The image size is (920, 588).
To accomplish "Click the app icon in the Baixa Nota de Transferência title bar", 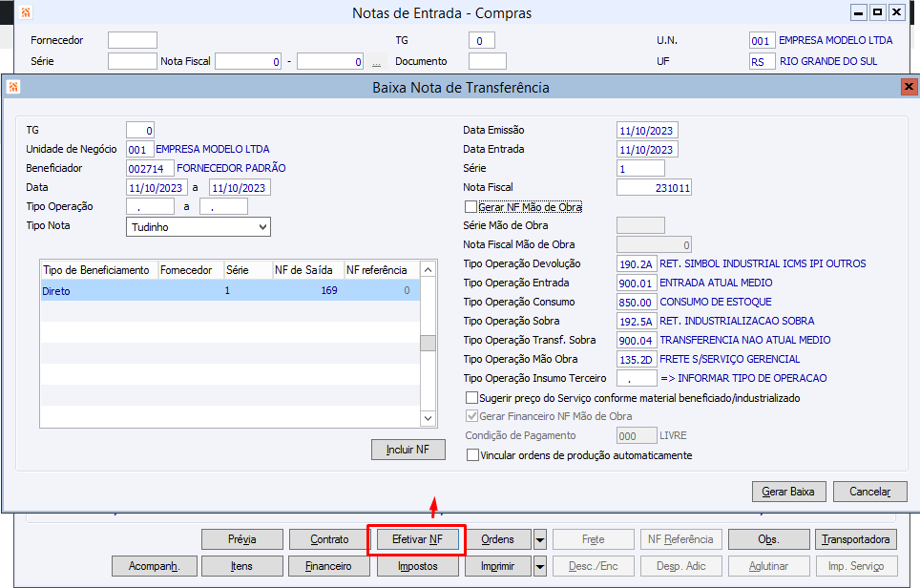I will tap(13, 88).
